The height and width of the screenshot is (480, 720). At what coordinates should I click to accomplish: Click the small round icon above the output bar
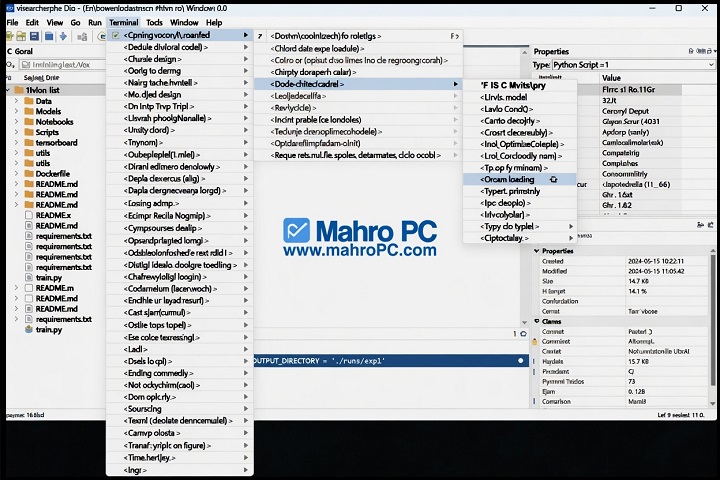point(523,334)
